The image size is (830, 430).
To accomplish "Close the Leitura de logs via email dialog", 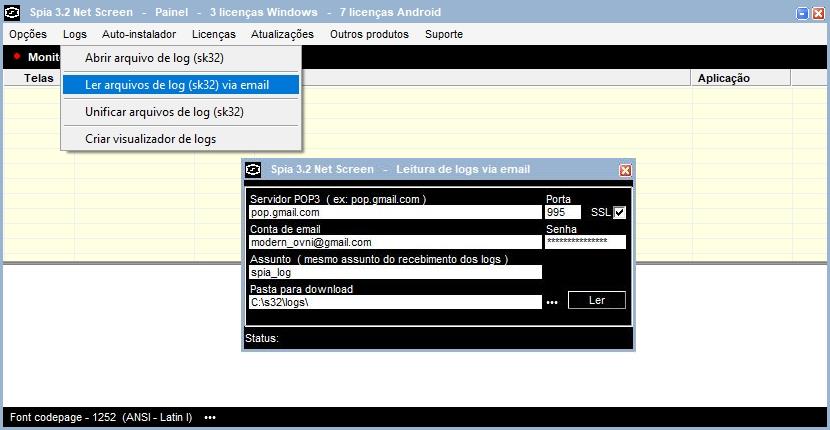I will point(625,170).
